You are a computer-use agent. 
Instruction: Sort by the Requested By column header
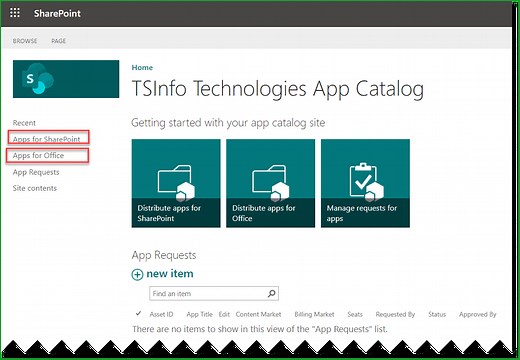395,314
